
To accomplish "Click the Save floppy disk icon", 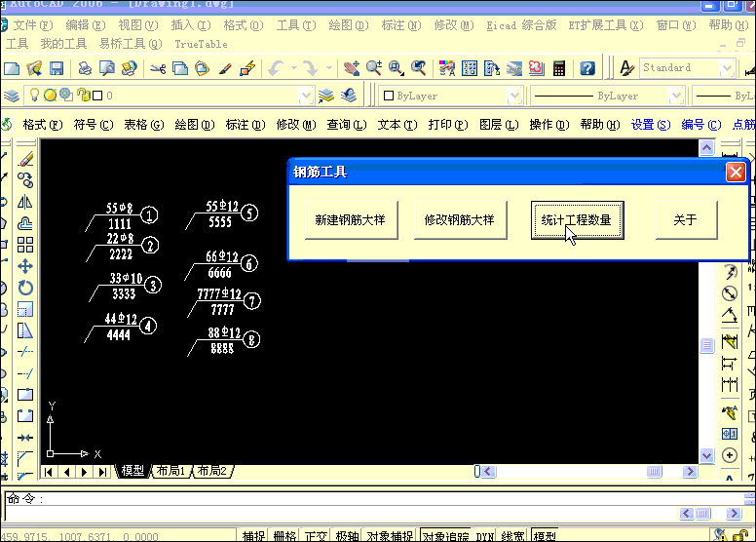I will (x=57, y=68).
